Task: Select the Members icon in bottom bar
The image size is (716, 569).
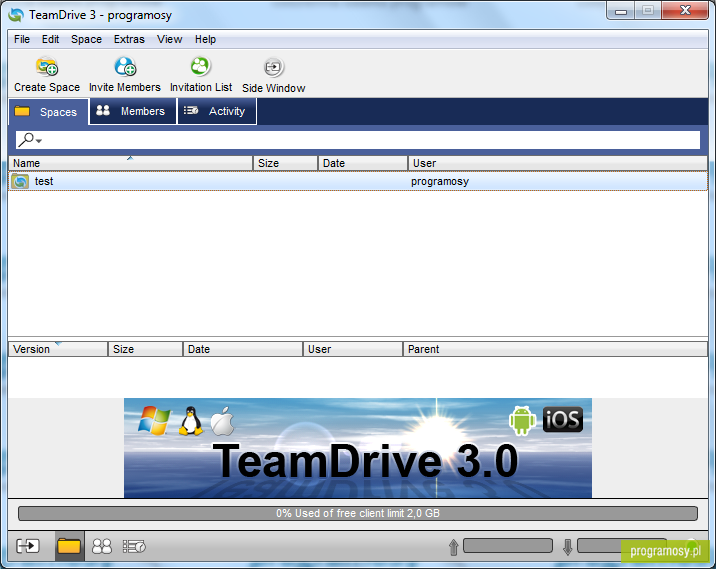Action: pos(102,546)
